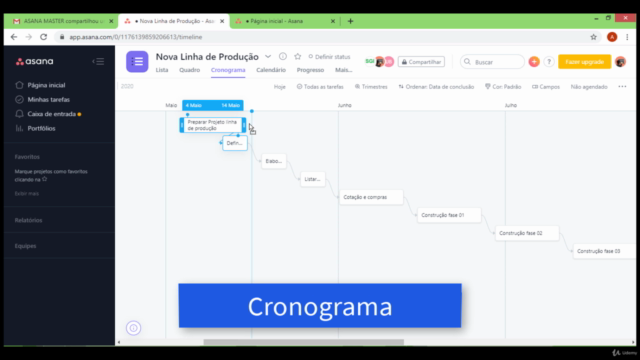Close the Nova Linha de Produção browser tab
Image resolution: width=640 pixels, height=360 pixels.
tap(222, 21)
